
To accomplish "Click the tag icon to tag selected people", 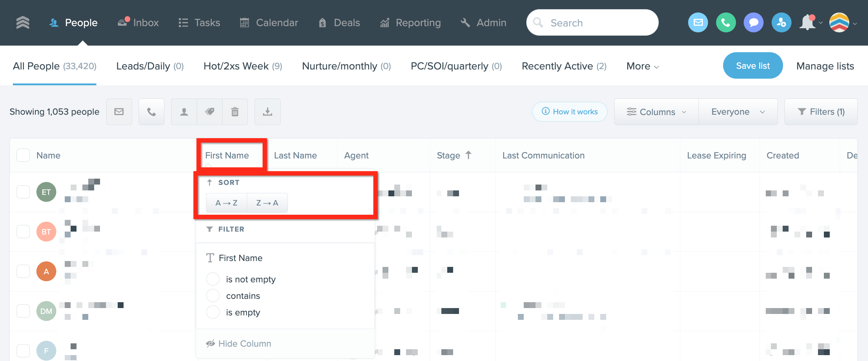I will (x=210, y=111).
